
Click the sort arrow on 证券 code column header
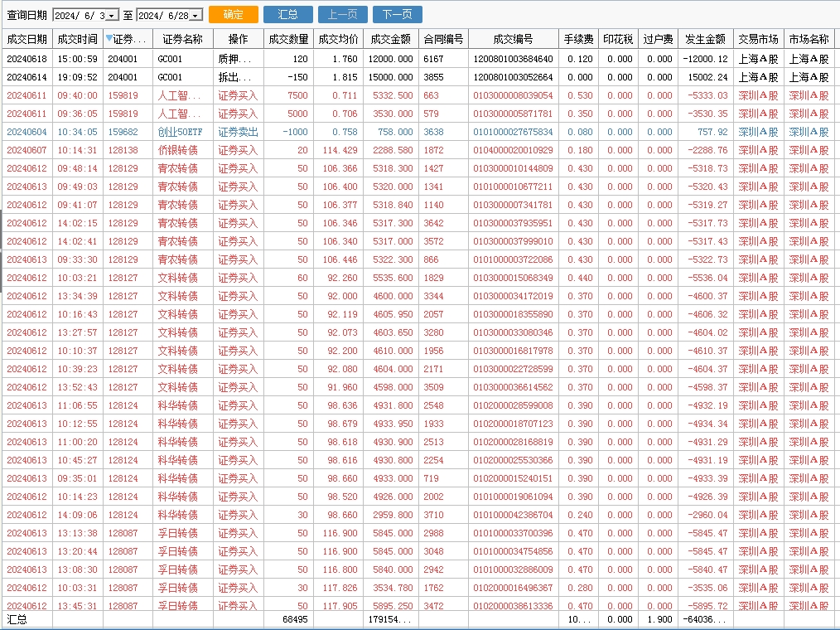pos(109,37)
